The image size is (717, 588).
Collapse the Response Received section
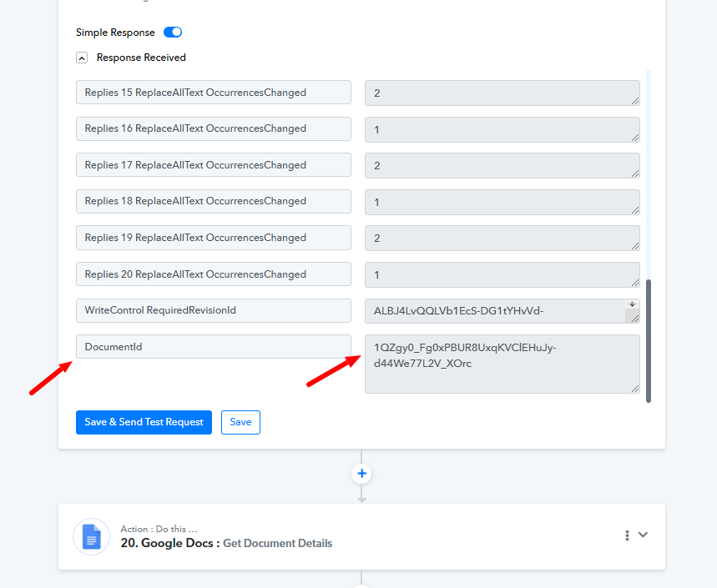pyautogui.click(x=82, y=58)
